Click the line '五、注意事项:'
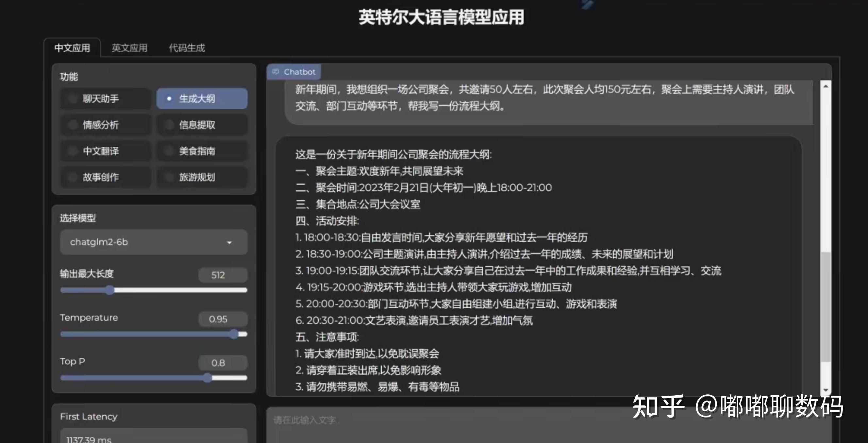The image size is (868, 443). click(x=327, y=337)
